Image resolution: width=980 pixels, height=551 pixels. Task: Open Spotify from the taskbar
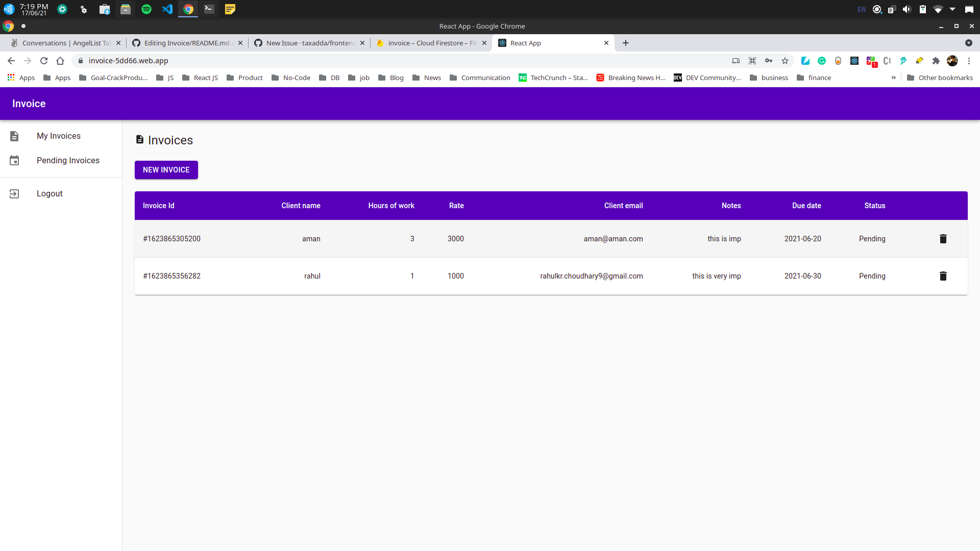coord(146,9)
